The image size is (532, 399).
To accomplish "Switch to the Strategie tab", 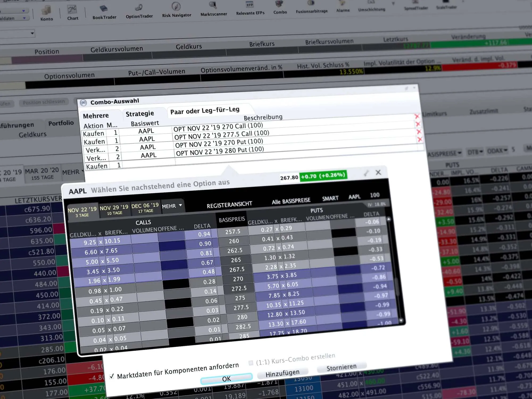I will point(140,114).
